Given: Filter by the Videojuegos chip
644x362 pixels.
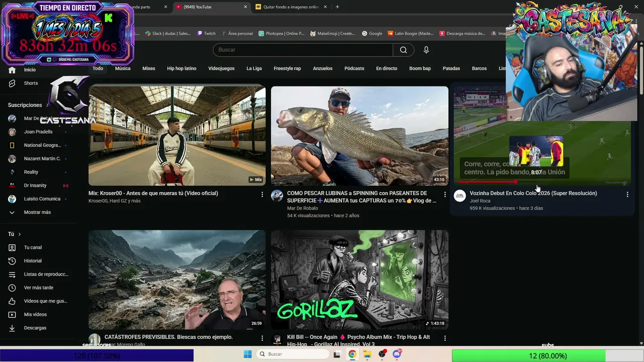Looking at the screenshot, I should point(221,68).
